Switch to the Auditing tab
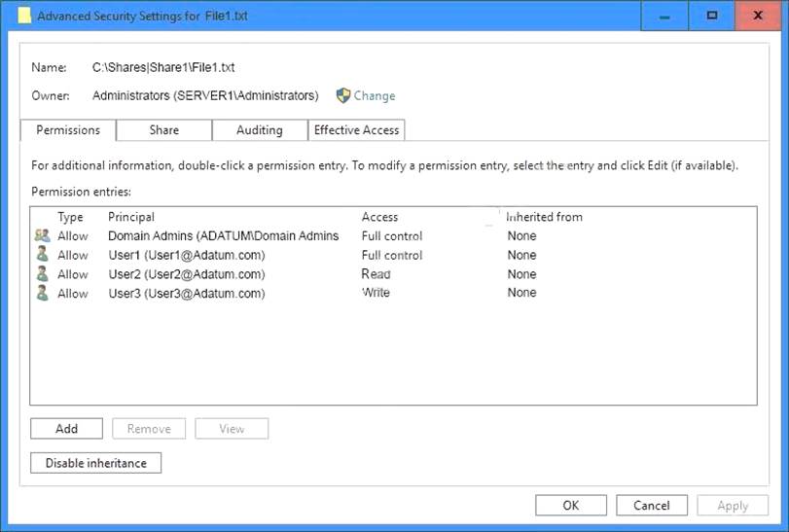The image size is (789, 532). pyautogui.click(x=260, y=130)
